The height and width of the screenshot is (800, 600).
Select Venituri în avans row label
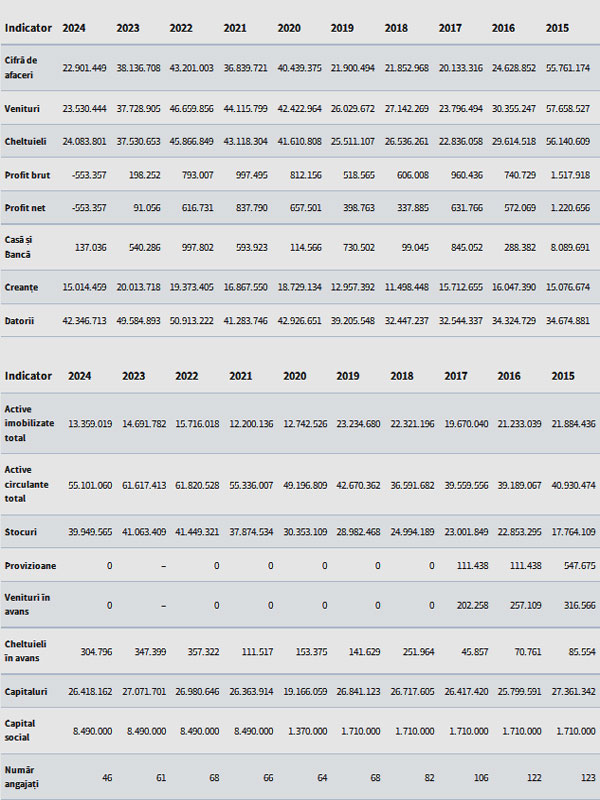[x=28, y=604]
